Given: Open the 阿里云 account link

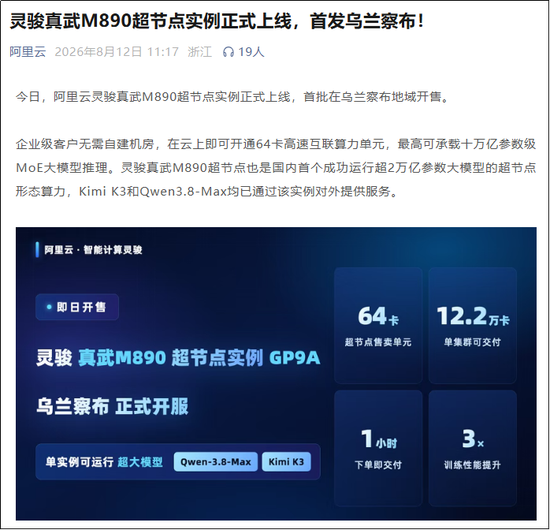Looking at the screenshot, I should coord(28,52).
